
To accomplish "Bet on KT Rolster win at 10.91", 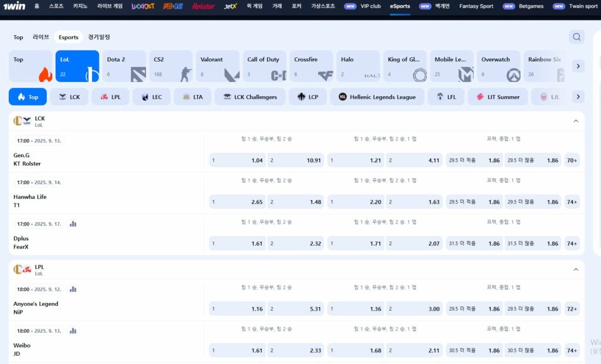I will tap(296, 161).
